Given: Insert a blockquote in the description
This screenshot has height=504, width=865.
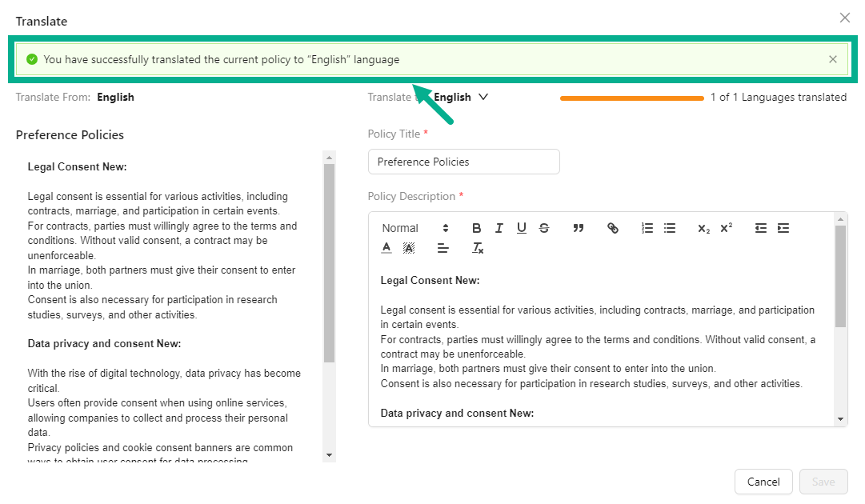Looking at the screenshot, I should click(579, 228).
